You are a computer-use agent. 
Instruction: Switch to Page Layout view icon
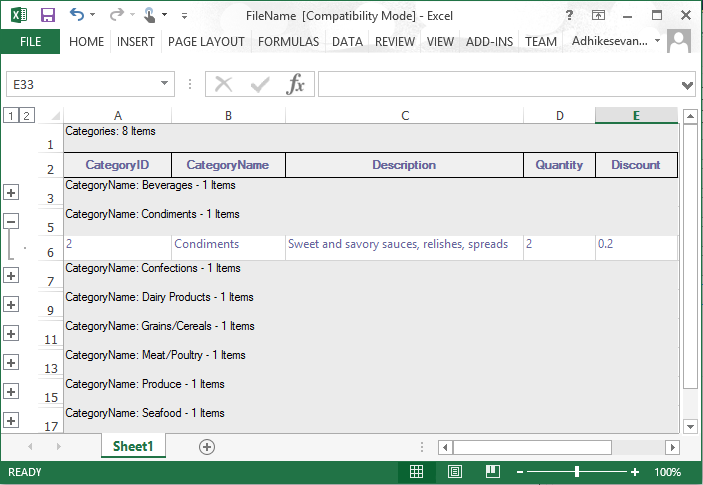pyautogui.click(x=455, y=472)
